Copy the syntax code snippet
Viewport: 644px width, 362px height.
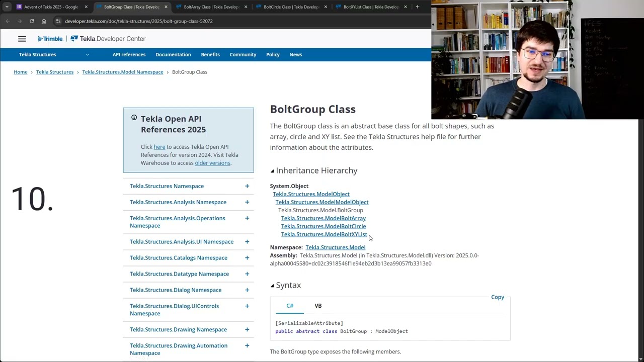[x=498, y=297]
